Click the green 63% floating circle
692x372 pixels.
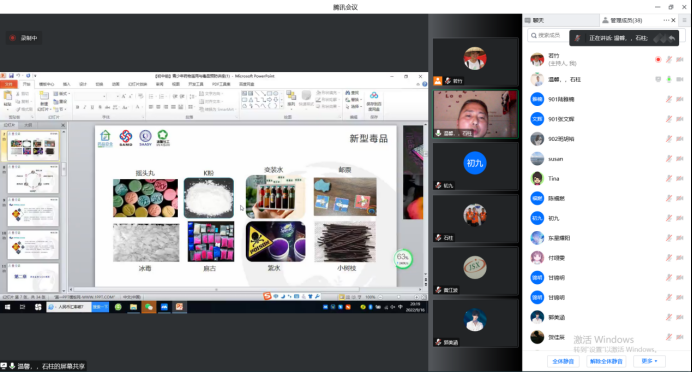pyautogui.click(x=402, y=259)
